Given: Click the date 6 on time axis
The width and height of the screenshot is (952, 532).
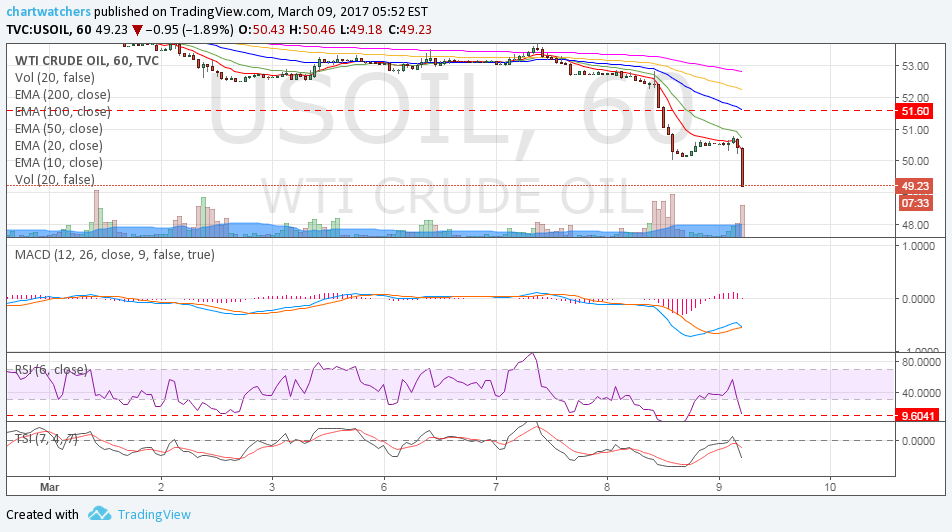Looking at the screenshot, I should coord(384,487).
